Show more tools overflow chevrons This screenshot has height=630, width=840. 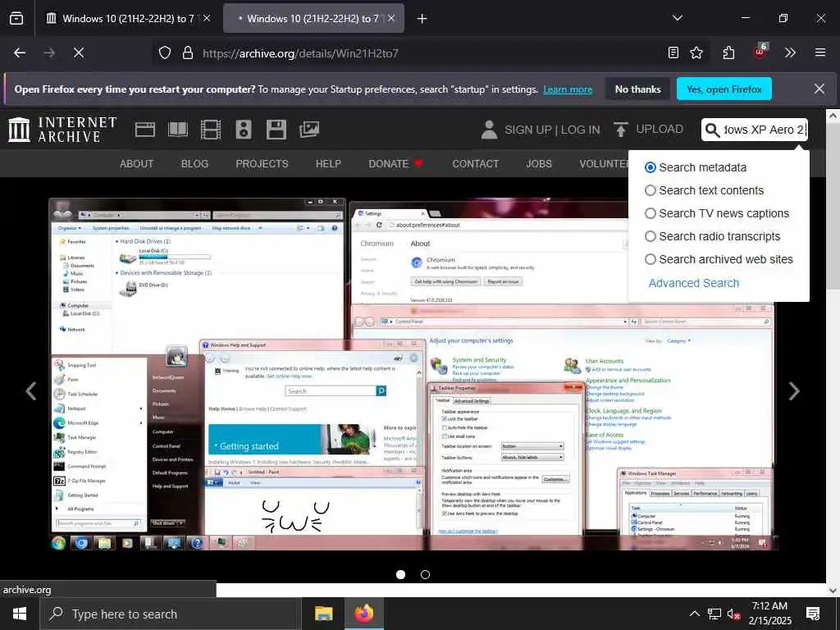pos(790,52)
